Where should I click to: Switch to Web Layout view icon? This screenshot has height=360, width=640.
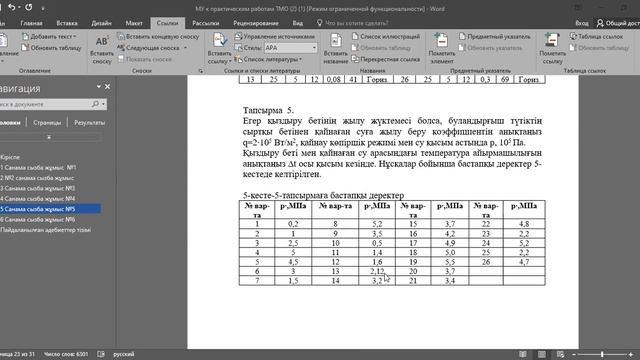(560, 354)
